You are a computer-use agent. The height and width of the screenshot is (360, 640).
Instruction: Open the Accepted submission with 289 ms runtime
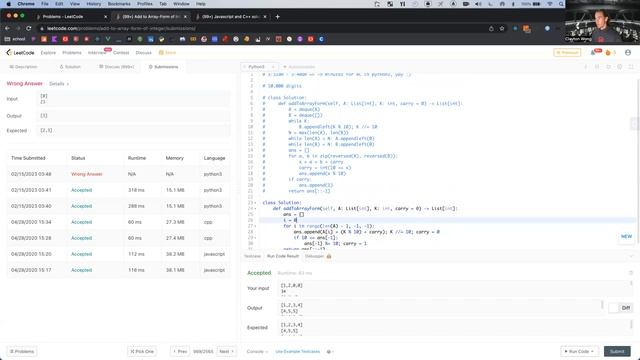tap(81, 206)
